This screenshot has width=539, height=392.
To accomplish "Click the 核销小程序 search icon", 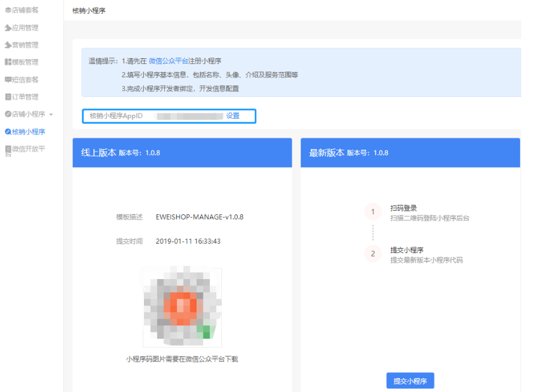I will [x=8, y=132].
